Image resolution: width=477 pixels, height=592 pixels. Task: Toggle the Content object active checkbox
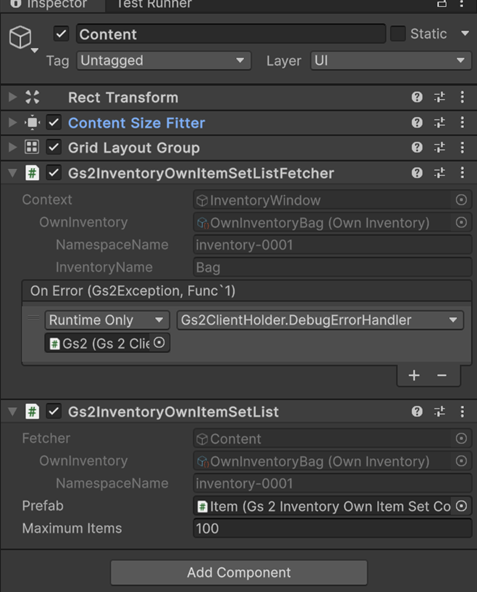click(x=61, y=34)
